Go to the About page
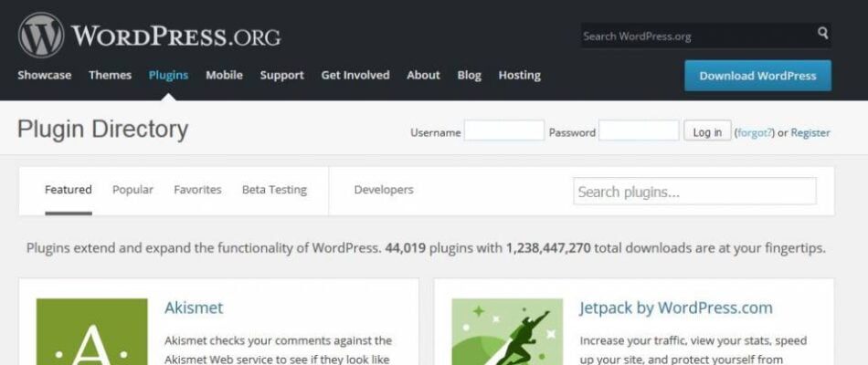868x365 pixels. point(423,75)
